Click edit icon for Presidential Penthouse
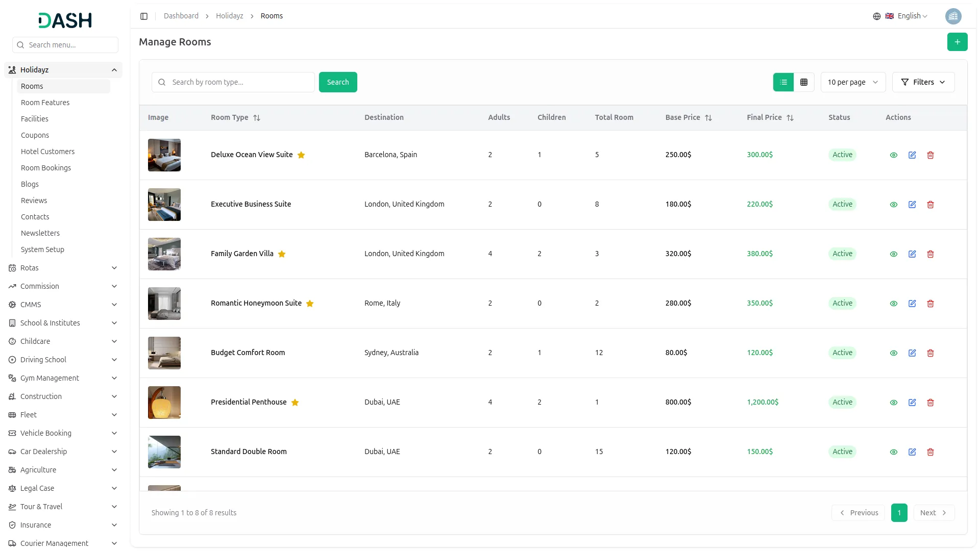This screenshot has width=980, height=551. point(912,403)
